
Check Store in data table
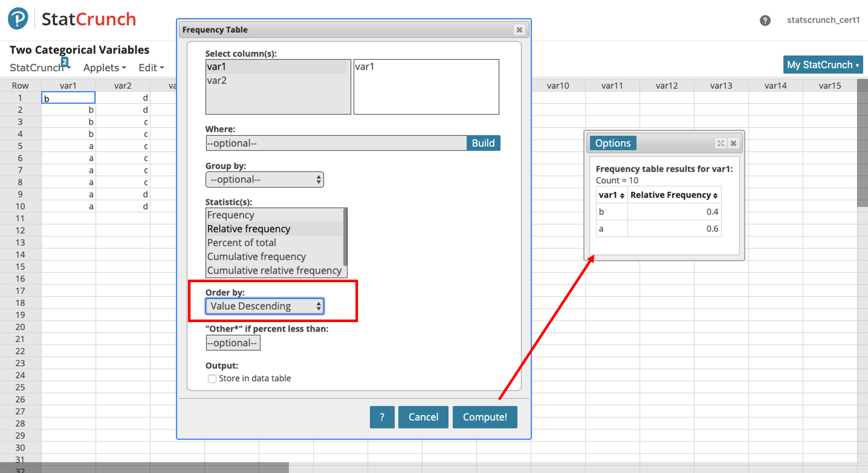pos(212,378)
